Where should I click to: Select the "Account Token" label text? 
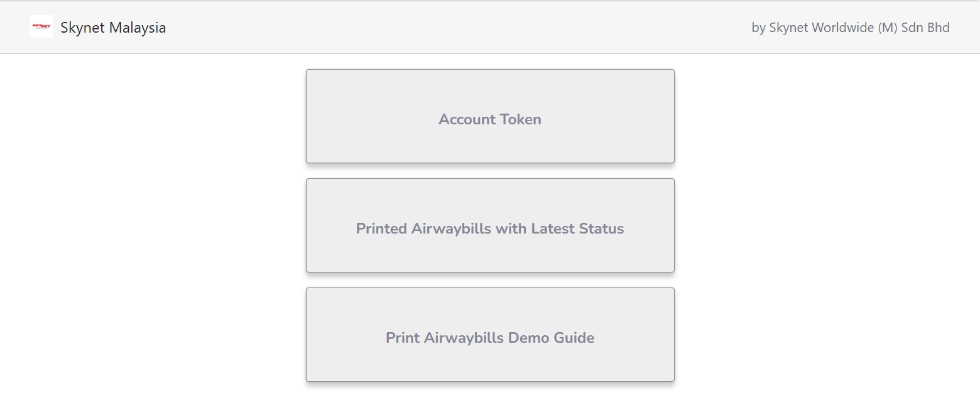point(490,119)
